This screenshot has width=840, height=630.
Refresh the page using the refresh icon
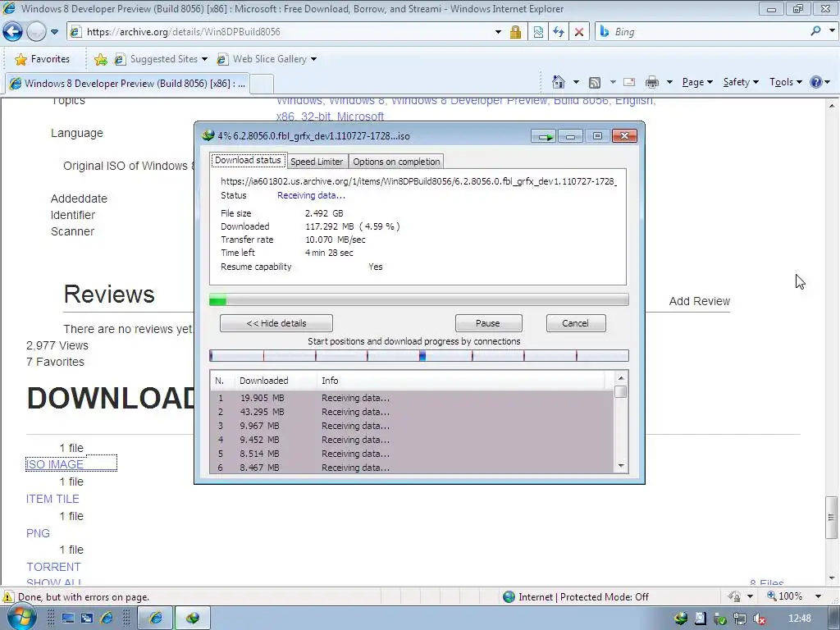click(558, 32)
